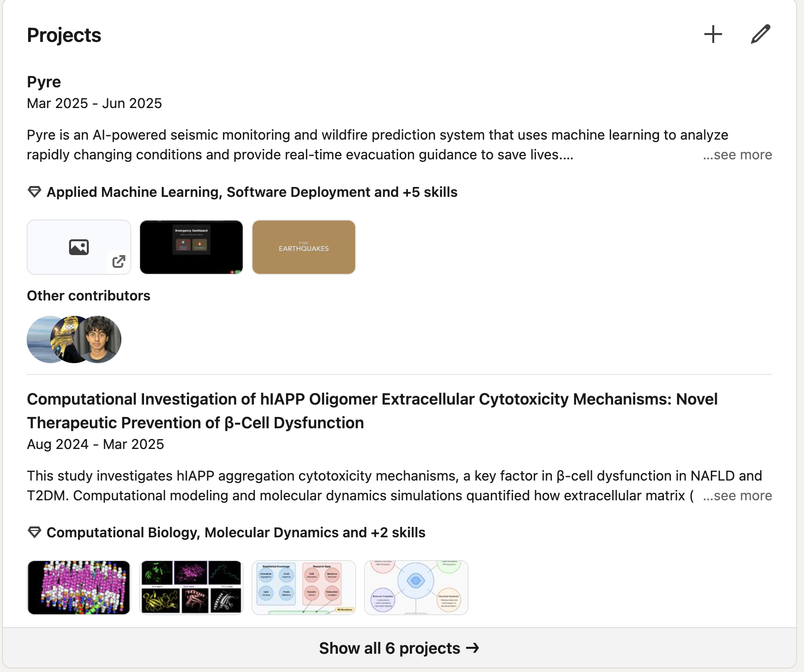Screen dimensions: 804x672
Task: Edit projects with the pencil icon
Action: pos(760,35)
